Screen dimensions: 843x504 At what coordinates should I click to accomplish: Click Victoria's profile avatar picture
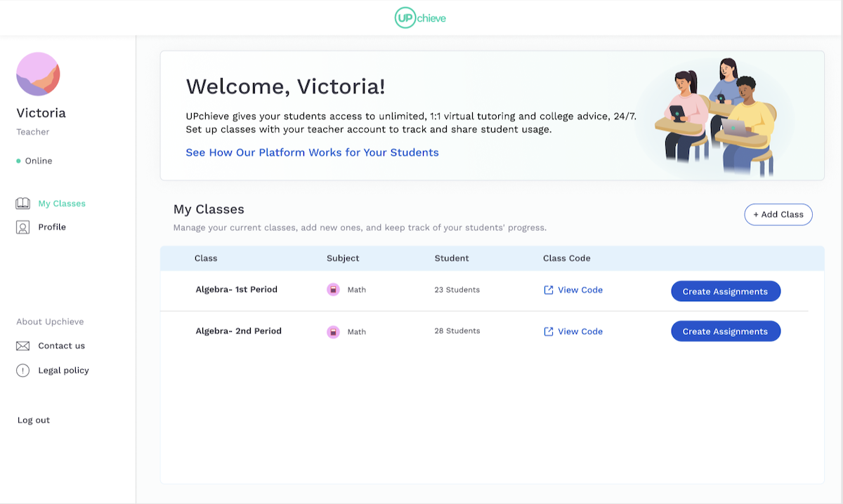tap(38, 74)
